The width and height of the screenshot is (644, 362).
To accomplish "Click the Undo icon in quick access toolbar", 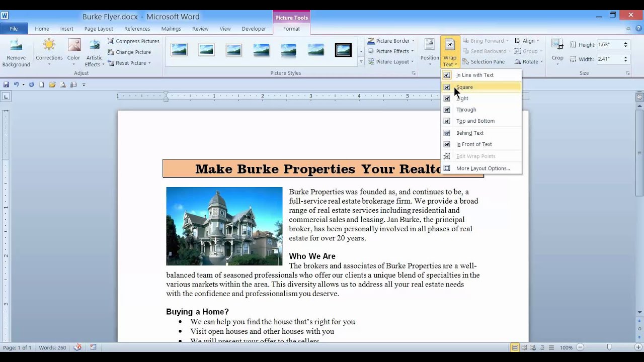I will tap(16, 84).
